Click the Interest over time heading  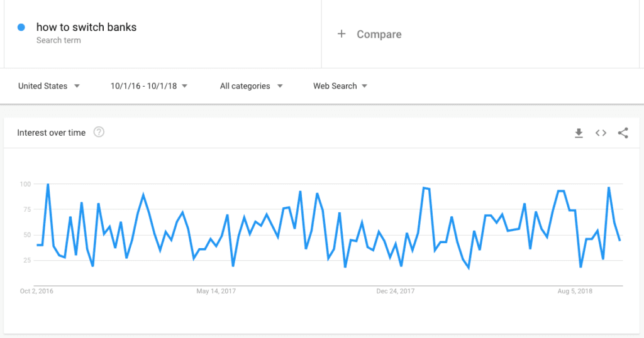click(52, 133)
